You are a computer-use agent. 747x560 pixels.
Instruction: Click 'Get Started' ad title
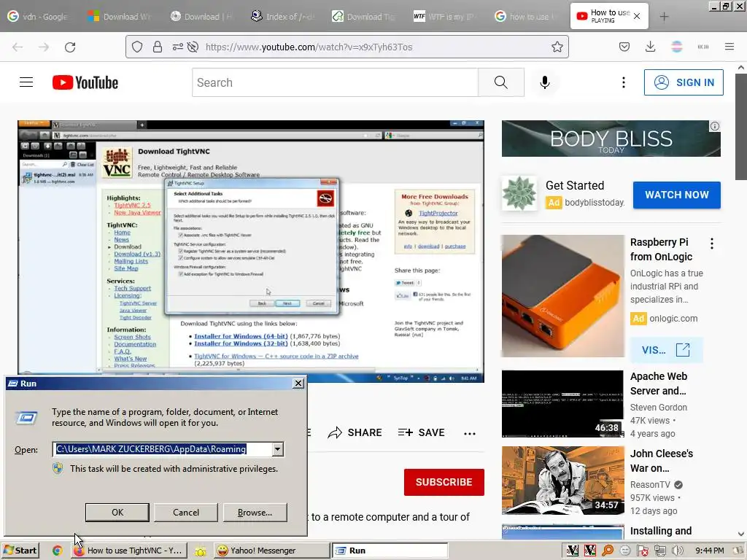click(575, 185)
